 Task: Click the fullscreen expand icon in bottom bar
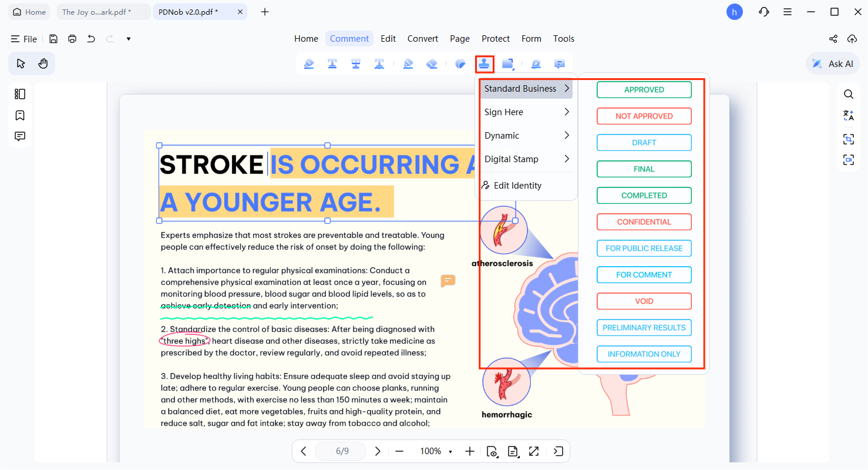coord(534,451)
